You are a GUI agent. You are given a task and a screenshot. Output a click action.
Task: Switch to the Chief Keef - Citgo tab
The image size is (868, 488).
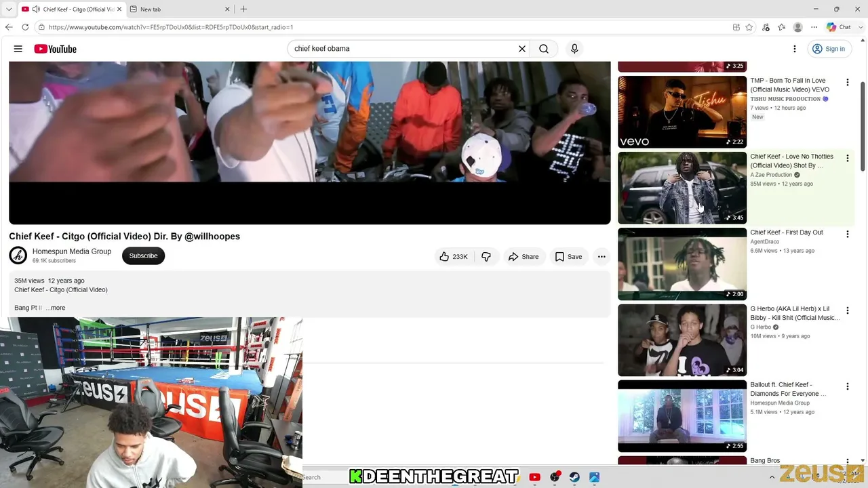click(x=71, y=9)
